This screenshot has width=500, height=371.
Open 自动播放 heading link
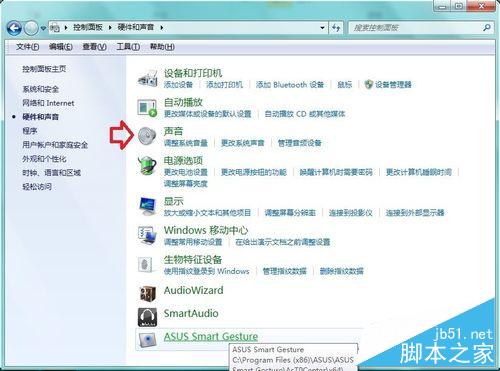pyautogui.click(x=183, y=102)
